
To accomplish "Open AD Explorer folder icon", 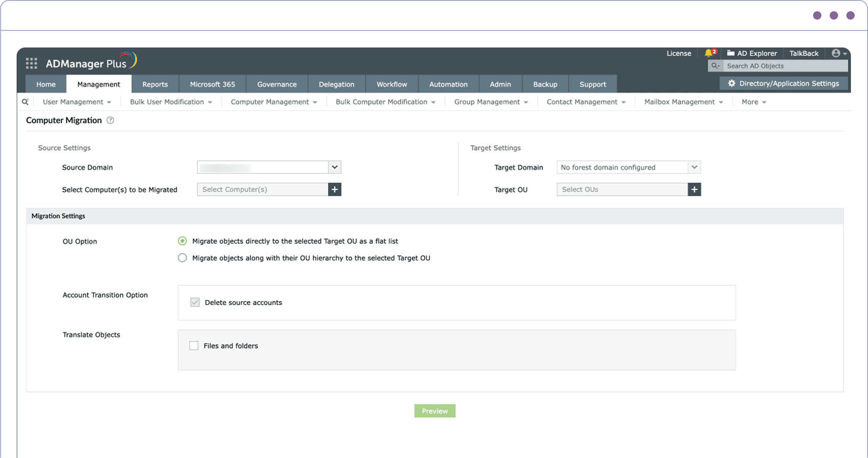I will [x=731, y=53].
